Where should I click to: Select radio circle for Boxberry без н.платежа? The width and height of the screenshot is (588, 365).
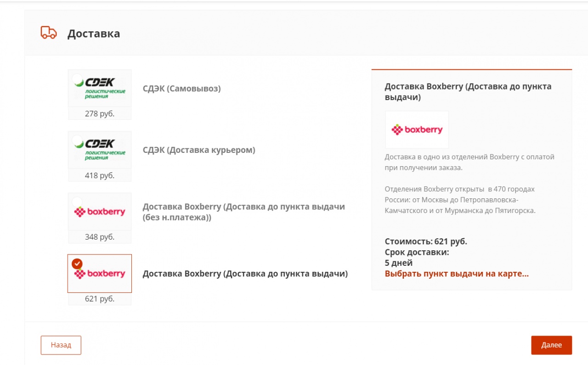pyautogui.click(x=77, y=202)
